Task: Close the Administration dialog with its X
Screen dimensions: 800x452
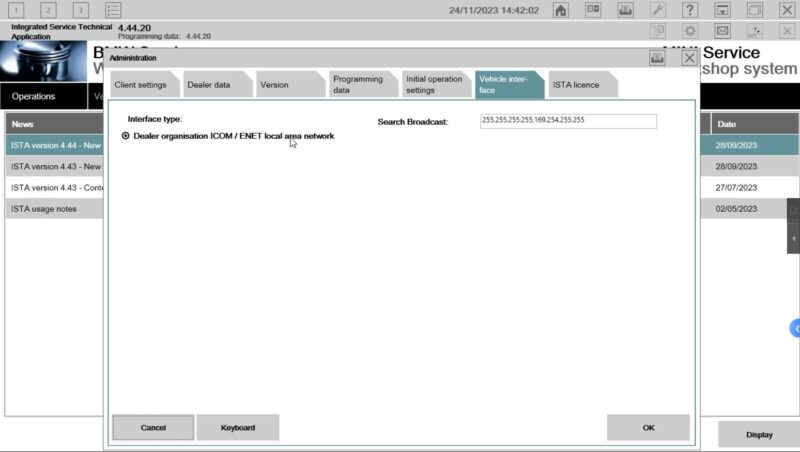Action: (x=689, y=58)
